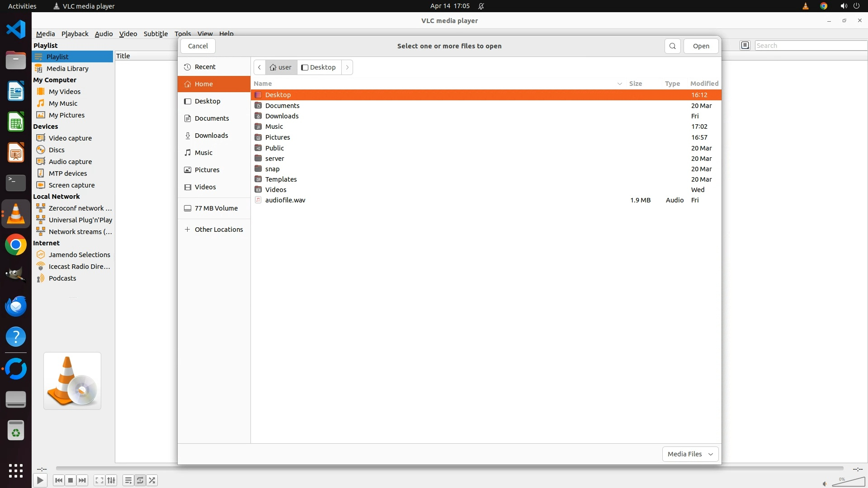Click the Cancel button
The height and width of the screenshot is (488, 868).
click(198, 46)
